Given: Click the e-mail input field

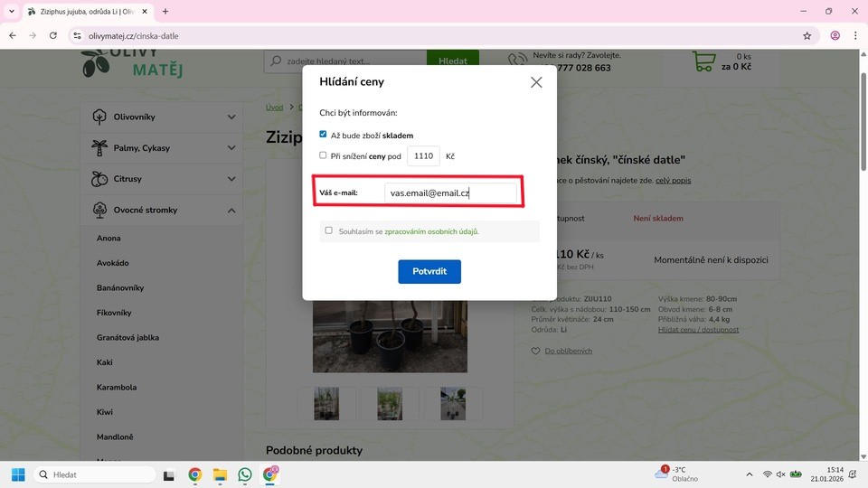Looking at the screenshot, I should click(x=450, y=193).
